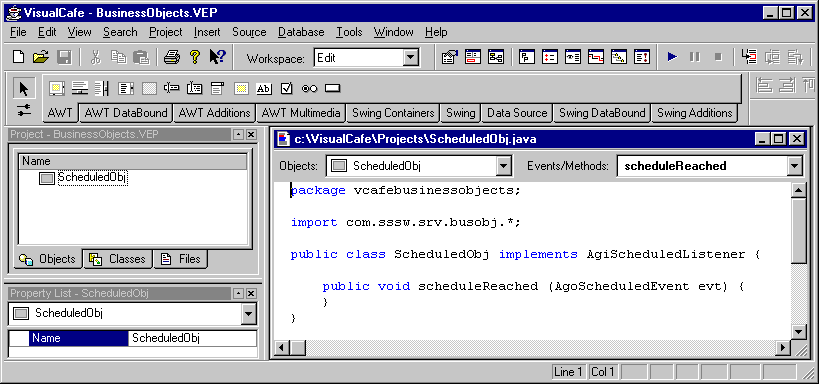Image resolution: width=819 pixels, height=384 pixels.
Task: Switch to the Data Source palette tab
Action: [517, 113]
